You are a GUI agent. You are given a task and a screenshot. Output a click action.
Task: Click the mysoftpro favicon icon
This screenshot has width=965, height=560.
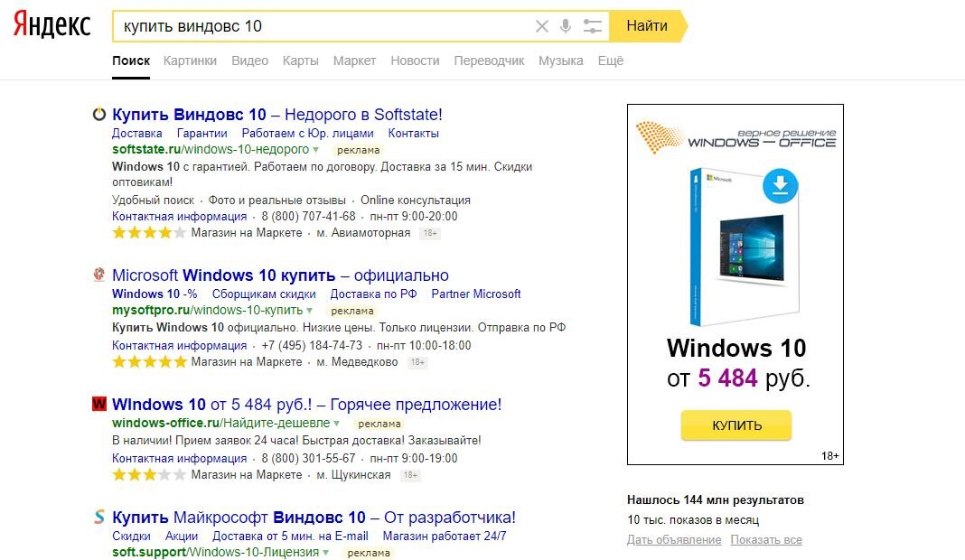98,275
